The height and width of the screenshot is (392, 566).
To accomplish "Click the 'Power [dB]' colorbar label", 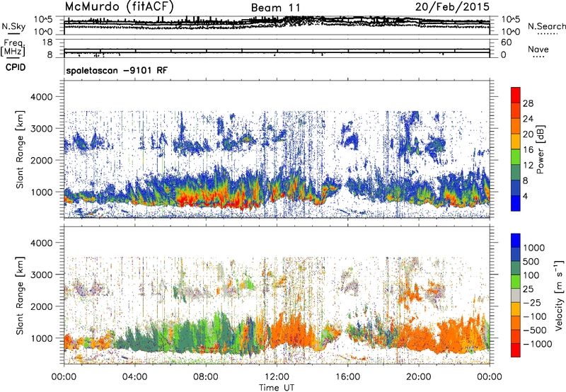I will [540, 149].
